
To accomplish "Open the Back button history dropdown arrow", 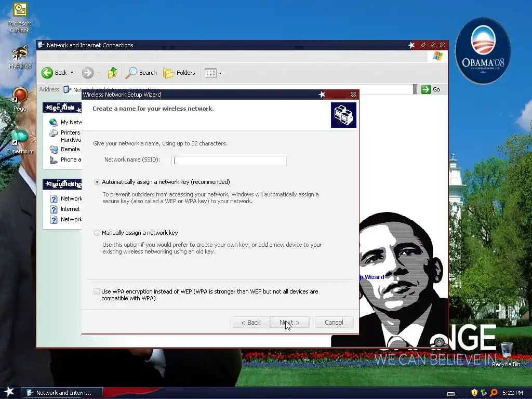I will pos(72,73).
